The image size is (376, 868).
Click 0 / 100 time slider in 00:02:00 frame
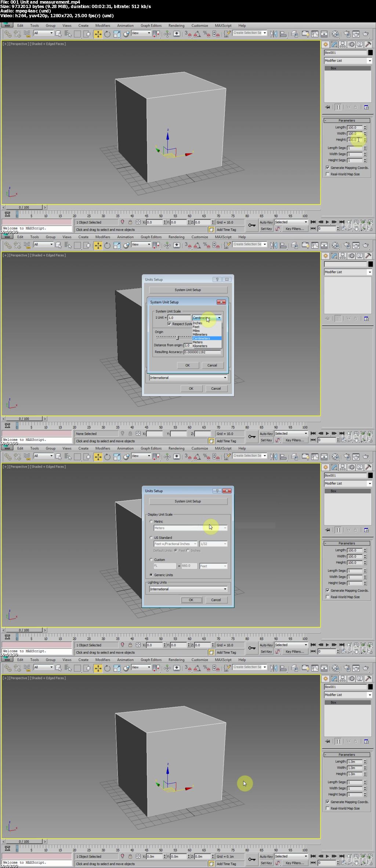click(24, 841)
